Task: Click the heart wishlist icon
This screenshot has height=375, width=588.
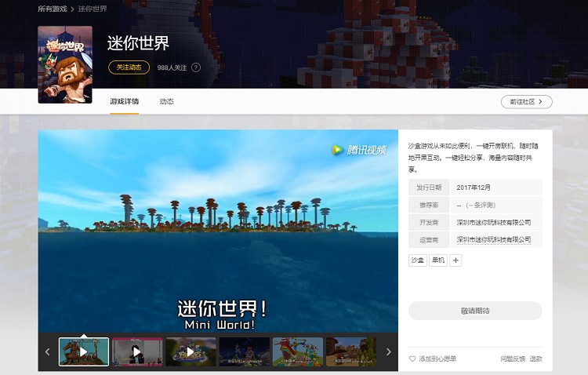Action: pyautogui.click(x=412, y=359)
